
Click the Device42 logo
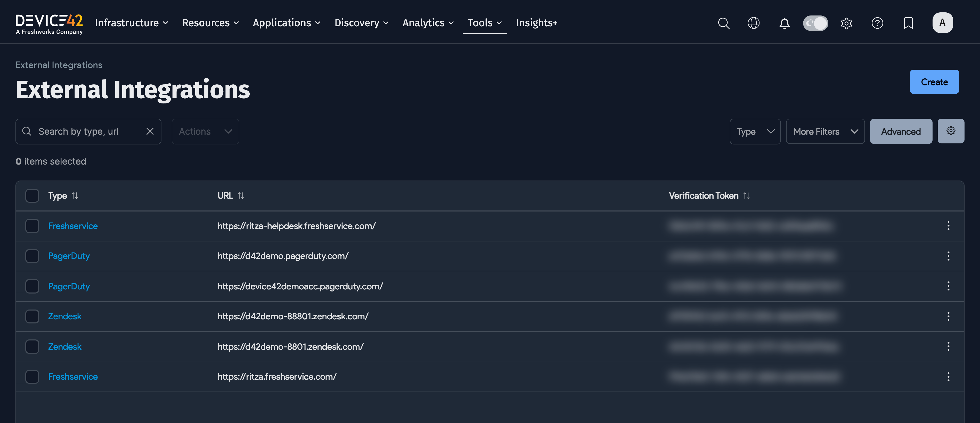coord(49,24)
